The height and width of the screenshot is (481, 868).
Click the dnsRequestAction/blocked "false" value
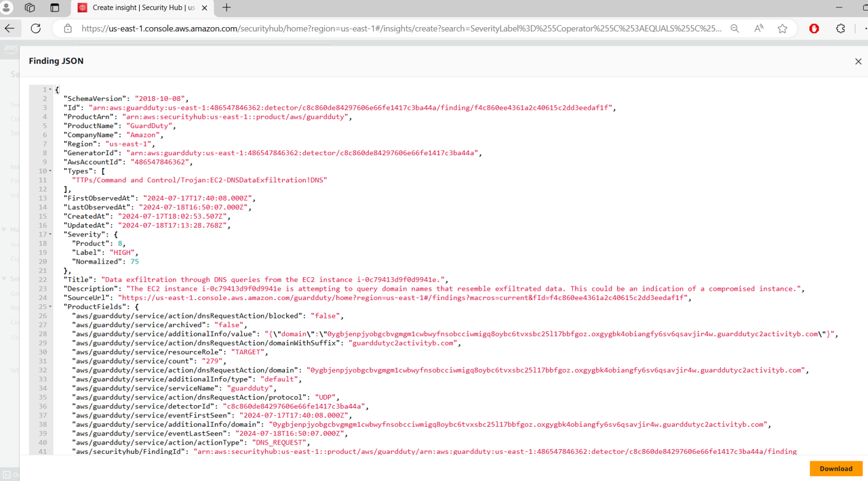pos(326,316)
